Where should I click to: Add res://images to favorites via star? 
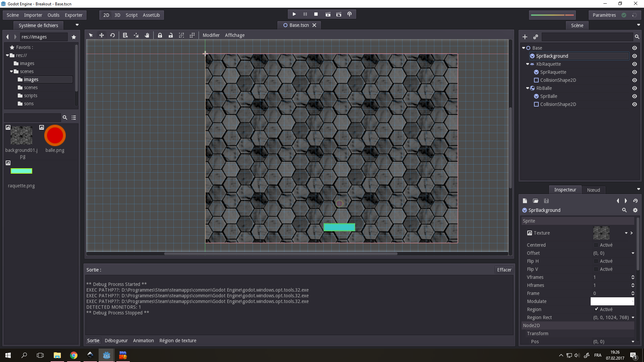point(74,37)
